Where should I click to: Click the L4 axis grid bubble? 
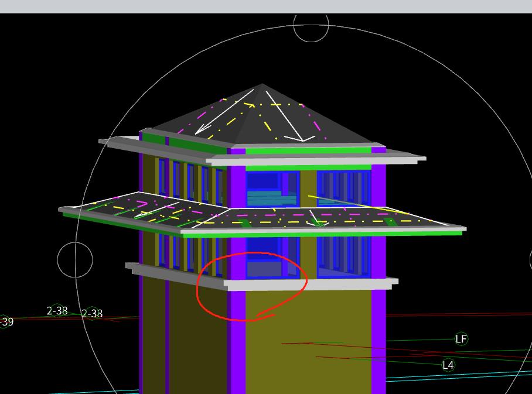point(448,365)
